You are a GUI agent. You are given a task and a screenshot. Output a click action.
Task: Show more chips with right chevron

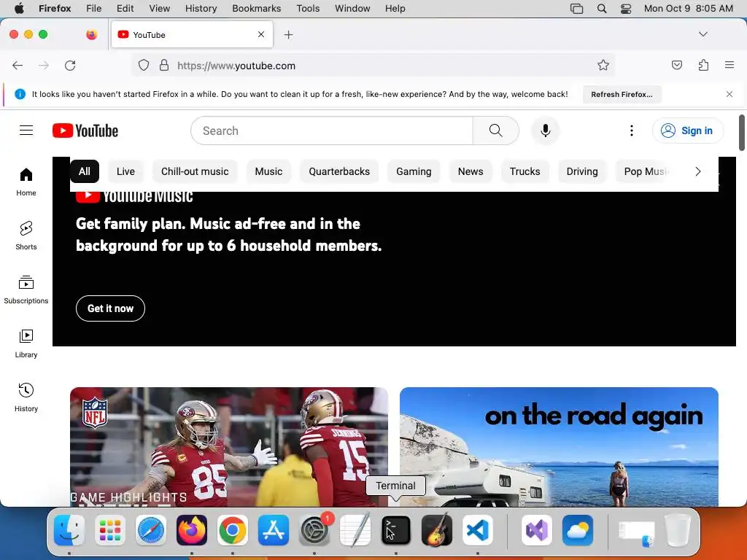pos(698,171)
